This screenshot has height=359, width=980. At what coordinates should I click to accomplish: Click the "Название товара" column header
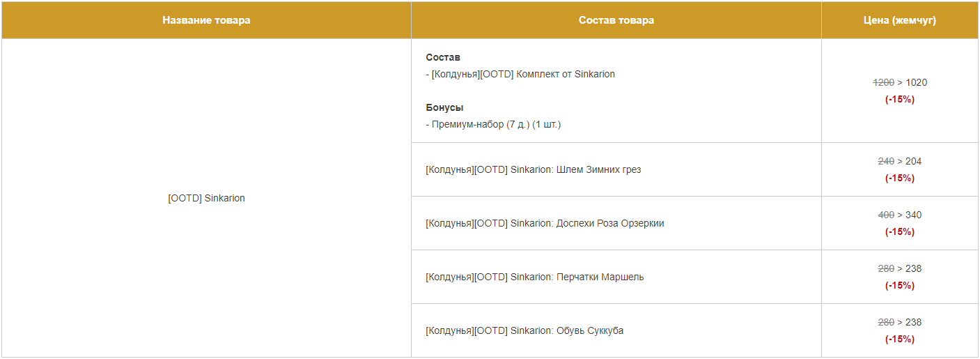pos(206,20)
